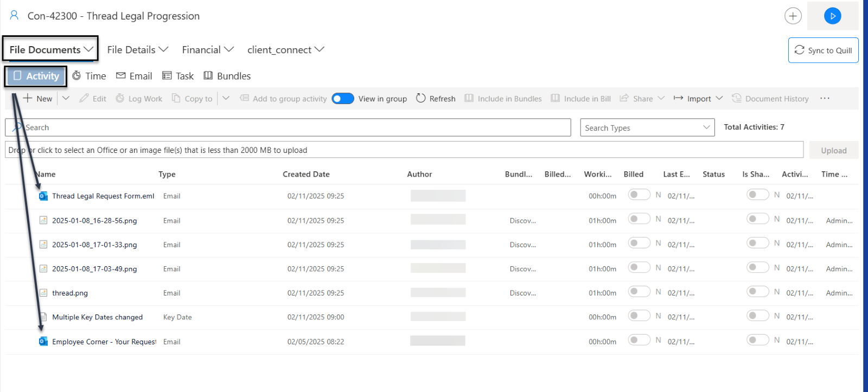
Task: Click the blue play button icon
Action: coord(832,16)
